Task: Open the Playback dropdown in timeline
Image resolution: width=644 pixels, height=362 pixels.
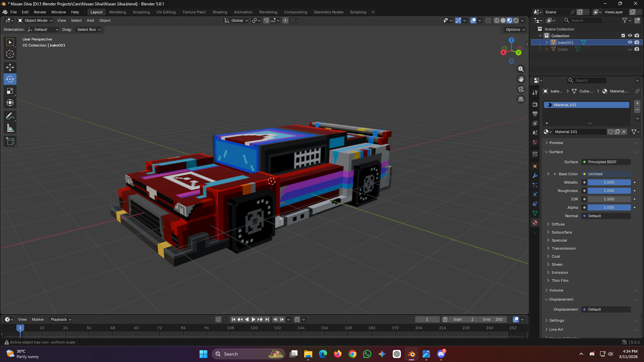Action: point(61,319)
